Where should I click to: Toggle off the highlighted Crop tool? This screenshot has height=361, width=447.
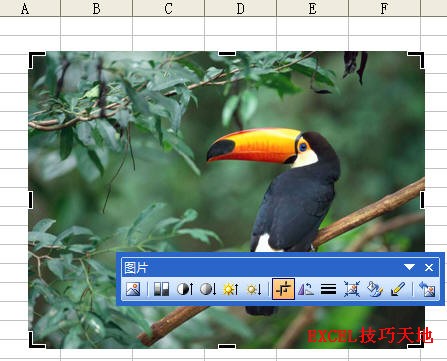pos(283,289)
